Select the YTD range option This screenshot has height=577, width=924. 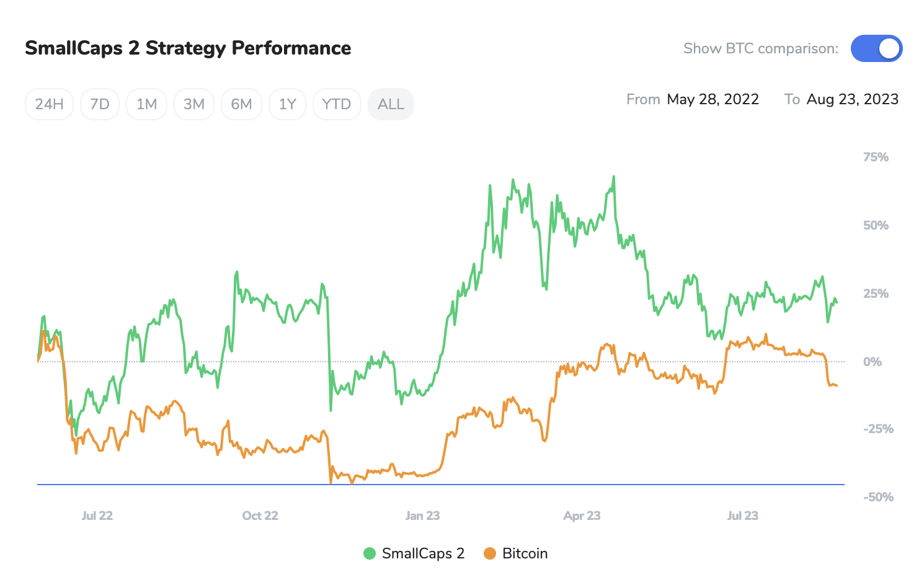(337, 104)
